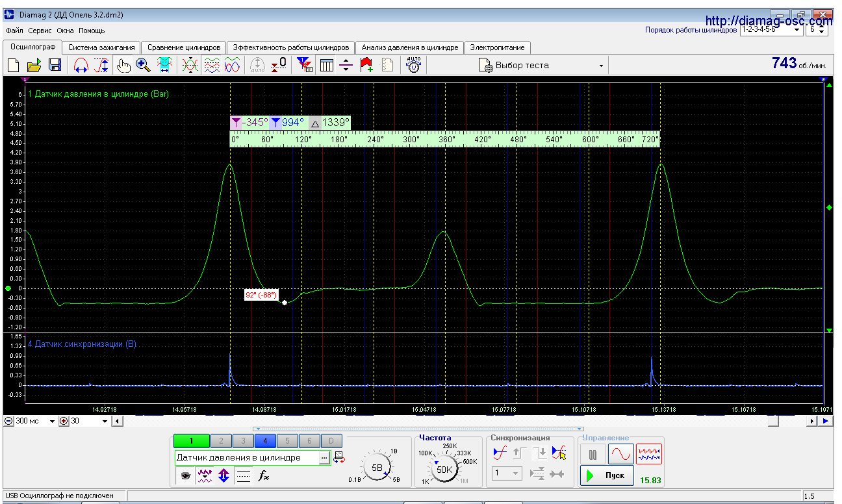Click the purple split divider icon
The image size is (842, 504).
[x=346, y=65]
